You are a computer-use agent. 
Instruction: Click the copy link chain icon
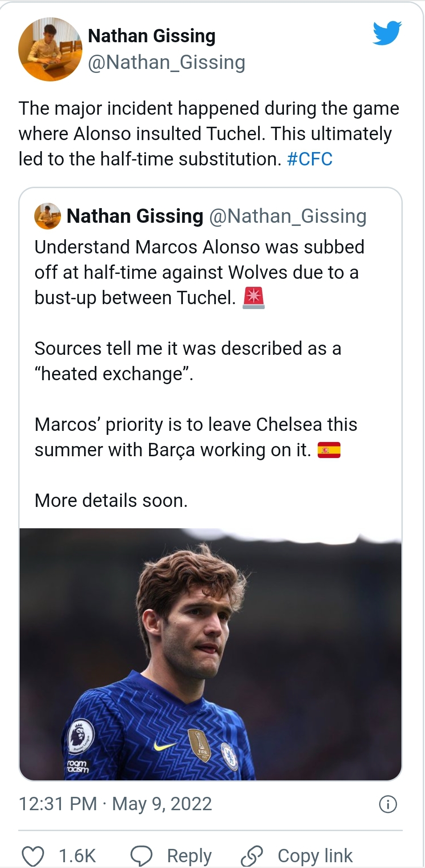(252, 856)
